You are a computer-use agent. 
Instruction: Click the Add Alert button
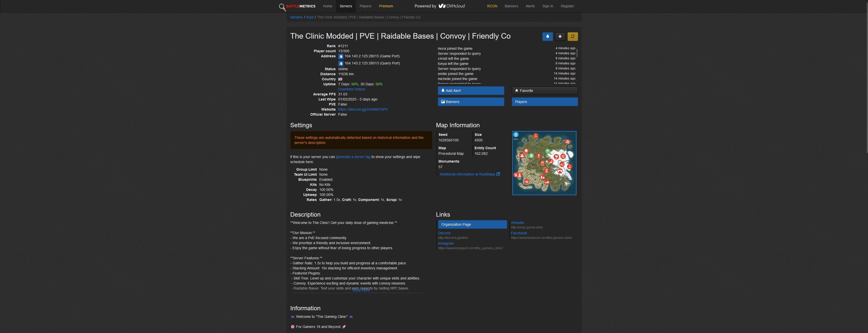(x=471, y=91)
